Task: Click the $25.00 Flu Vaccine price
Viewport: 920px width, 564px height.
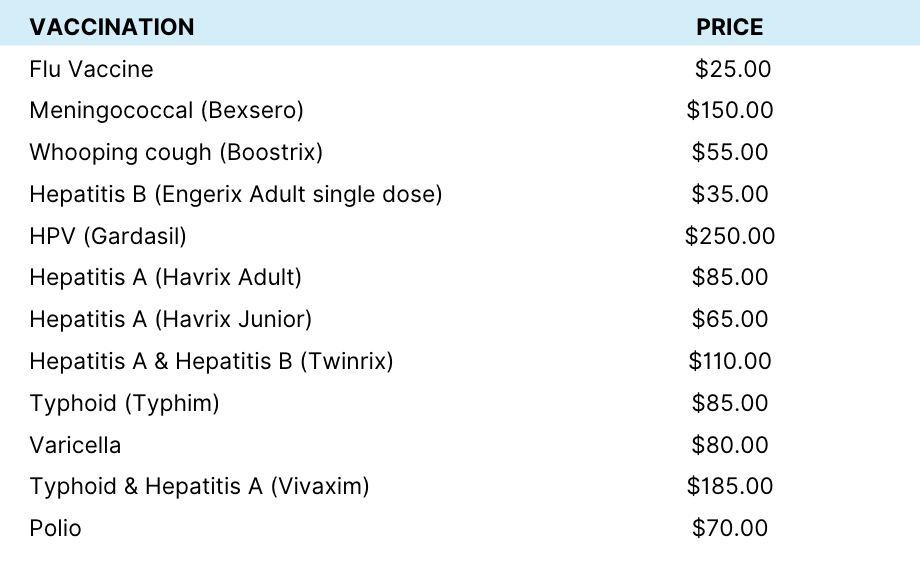Action: click(x=733, y=69)
